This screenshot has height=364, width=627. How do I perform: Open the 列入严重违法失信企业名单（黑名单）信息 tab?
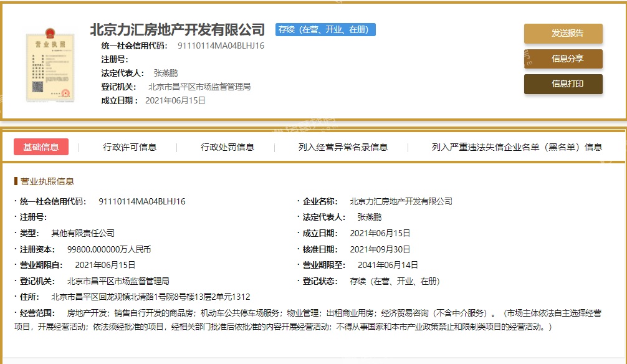point(517,147)
